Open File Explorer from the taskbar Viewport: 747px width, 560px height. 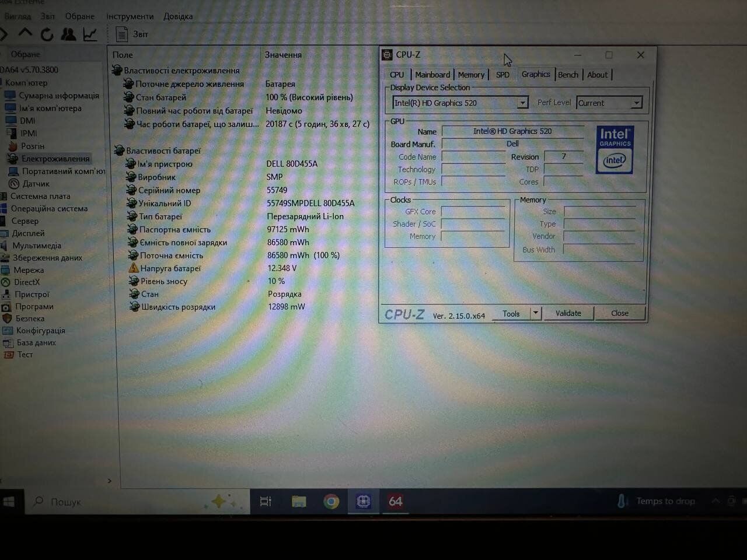tap(299, 502)
